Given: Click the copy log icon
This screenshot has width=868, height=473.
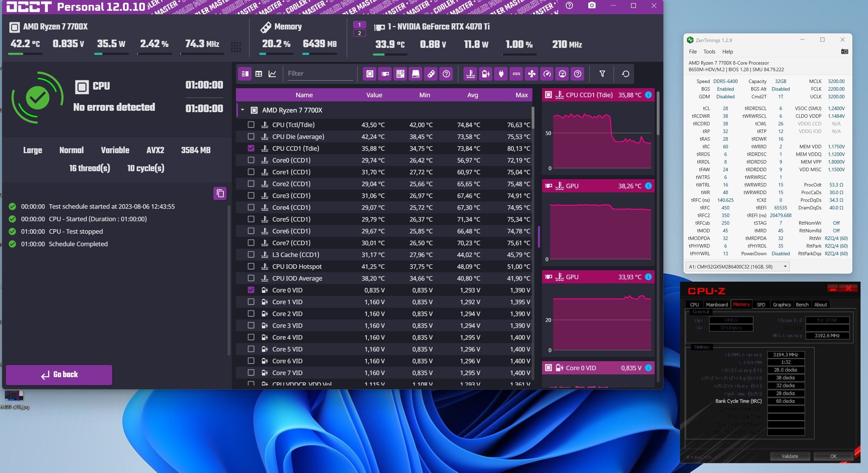Looking at the screenshot, I should (x=220, y=193).
